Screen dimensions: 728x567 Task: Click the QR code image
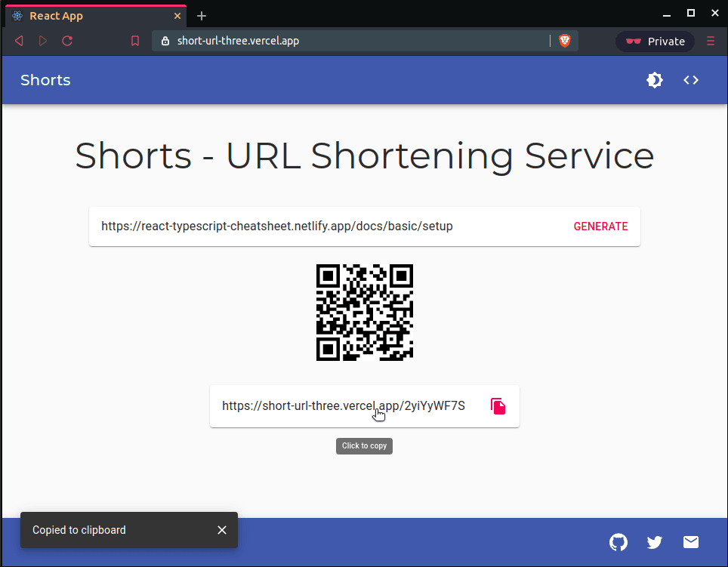[365, 313]
